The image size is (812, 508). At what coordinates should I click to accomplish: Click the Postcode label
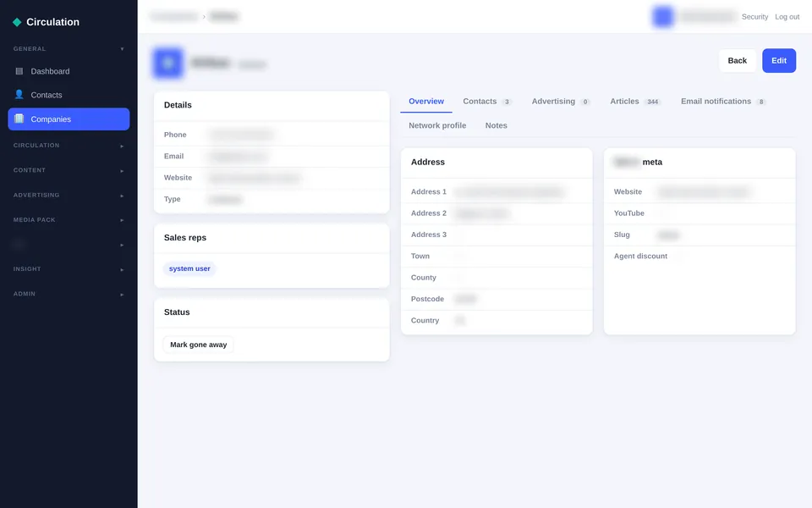pyautogui.click(x=427, y=299)
